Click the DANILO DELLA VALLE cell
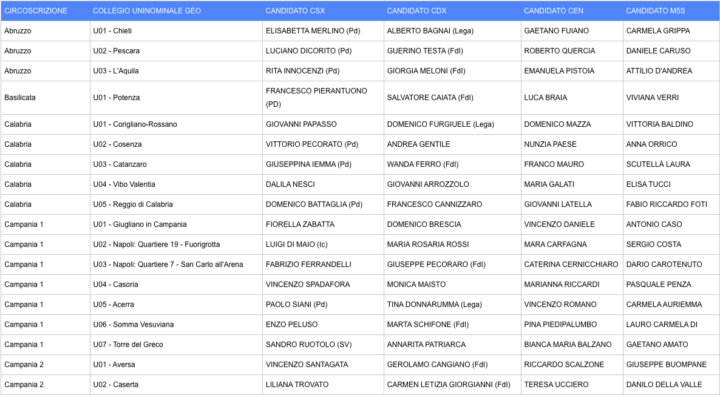The width and height of the screenshot is (720, 395). 671,384
